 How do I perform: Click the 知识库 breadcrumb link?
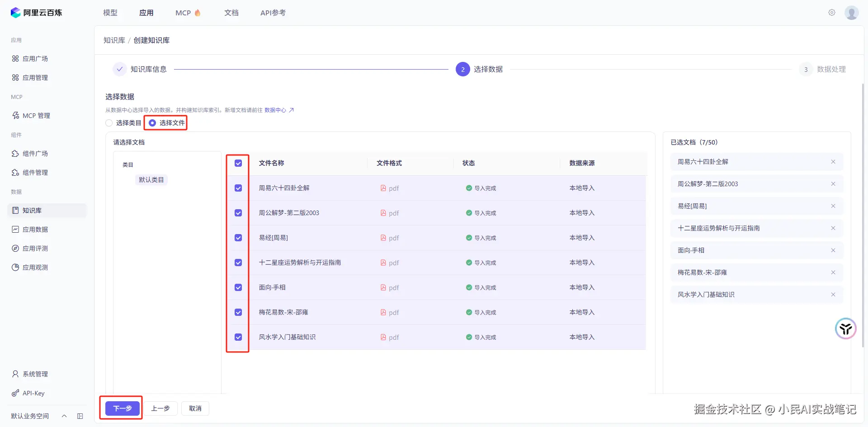[x=114, y=40]
